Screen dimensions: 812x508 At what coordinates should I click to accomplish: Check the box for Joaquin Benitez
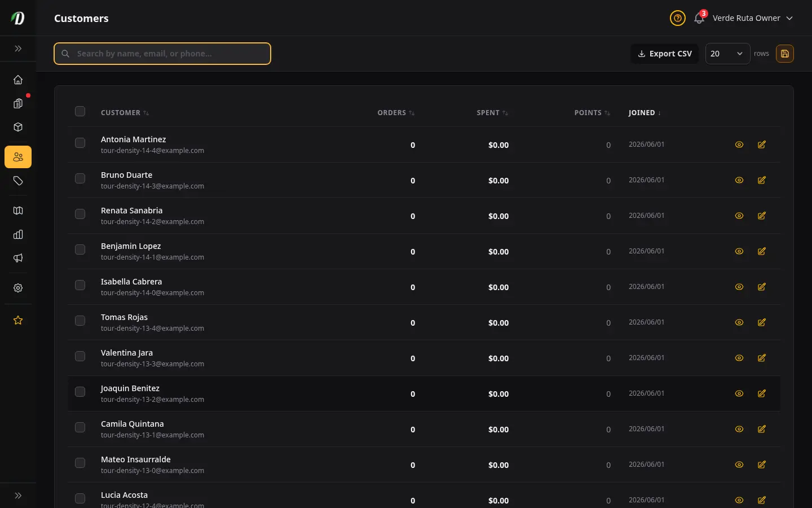pyautogui.click(x=80, y=392)
